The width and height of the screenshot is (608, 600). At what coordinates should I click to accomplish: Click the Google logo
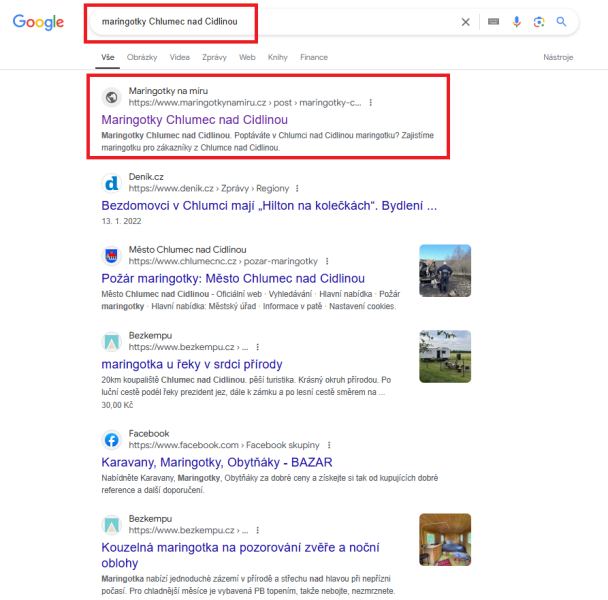point(38,22)
